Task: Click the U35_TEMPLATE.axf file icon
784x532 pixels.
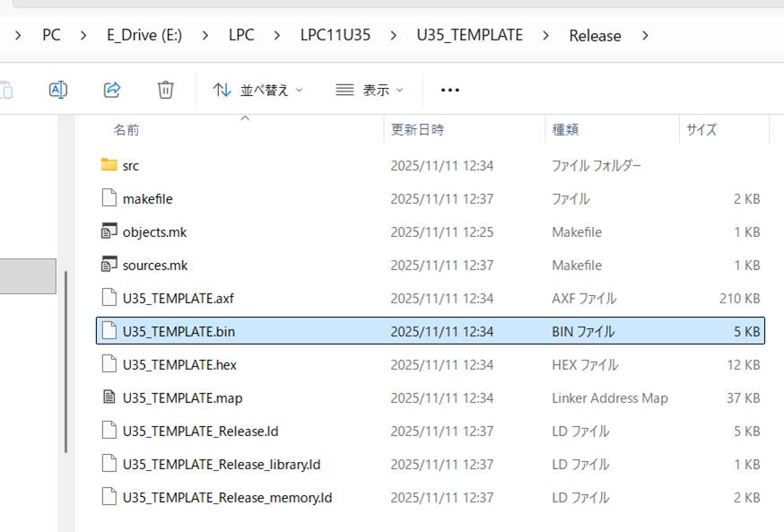Action: [x=109, y=298]
